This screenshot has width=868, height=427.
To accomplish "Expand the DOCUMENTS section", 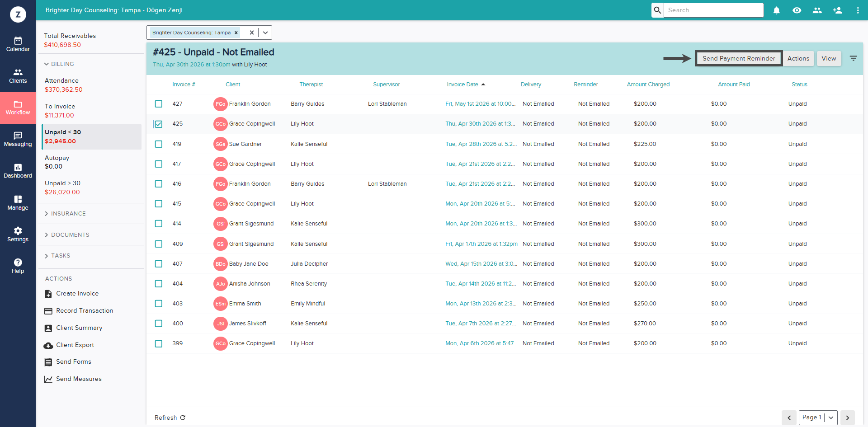I will coord(66,235).
